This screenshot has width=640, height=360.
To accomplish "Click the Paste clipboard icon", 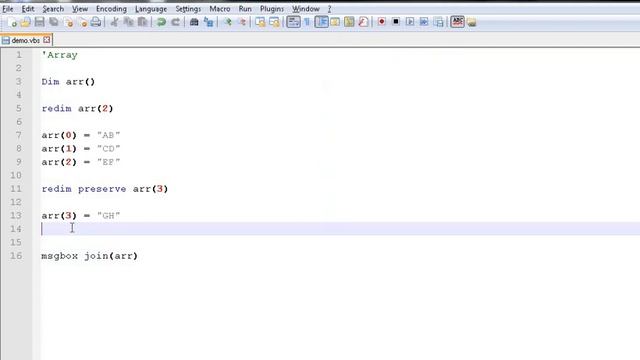I will 142,22.
